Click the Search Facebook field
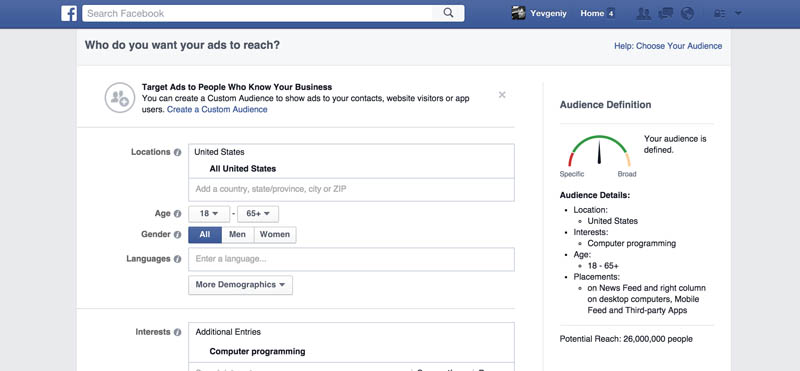 click(x=258, y=13)
